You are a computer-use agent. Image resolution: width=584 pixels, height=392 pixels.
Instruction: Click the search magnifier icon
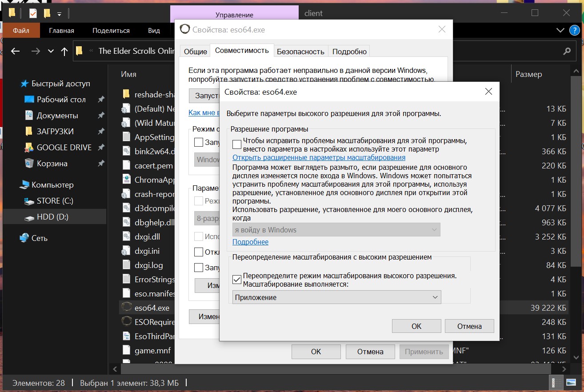click(x=567, y=51)
